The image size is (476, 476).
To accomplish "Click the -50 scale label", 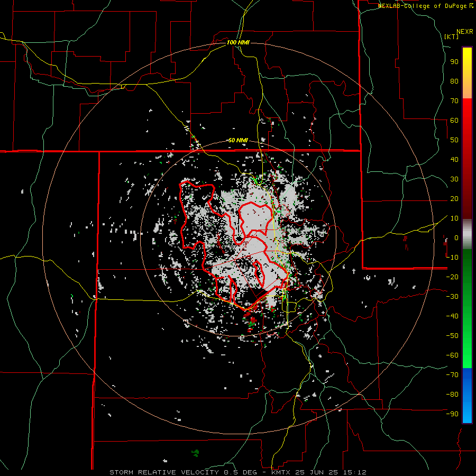I will click(x=452, y=336).
